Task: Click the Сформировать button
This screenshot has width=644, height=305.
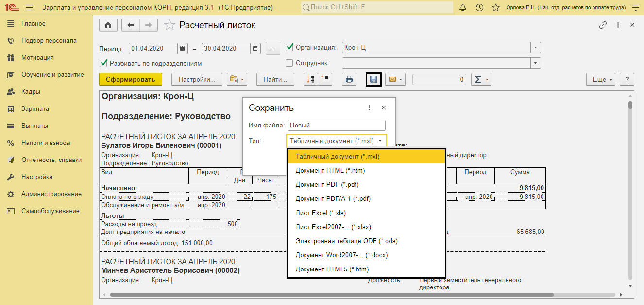Action: coord(130,79)
